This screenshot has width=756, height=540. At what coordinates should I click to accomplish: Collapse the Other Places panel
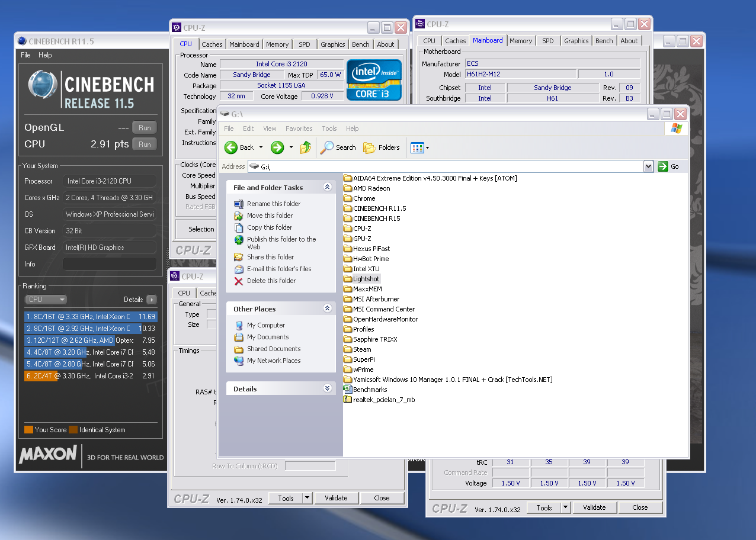coord(328,308)
